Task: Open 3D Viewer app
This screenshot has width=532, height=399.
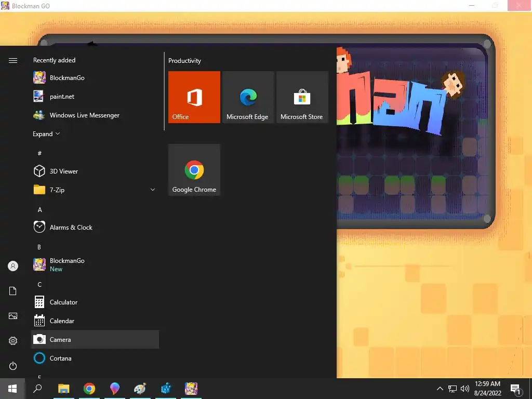Action: (x=95, y=171)
